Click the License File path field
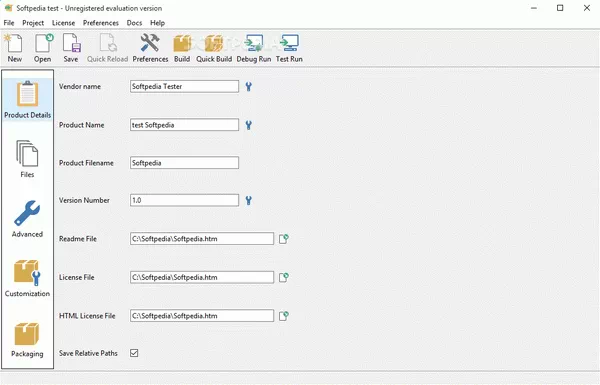This screenshot has width=600, height=385. pos(202,277)
